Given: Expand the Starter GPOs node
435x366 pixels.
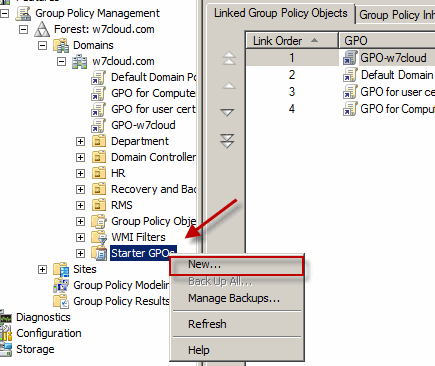Looking at the screenshot, I should tap(80, 253).
